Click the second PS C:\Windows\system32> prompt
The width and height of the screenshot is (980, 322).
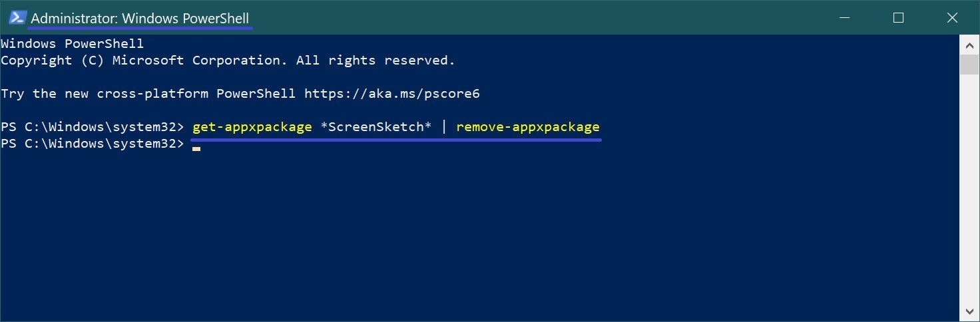92,144
